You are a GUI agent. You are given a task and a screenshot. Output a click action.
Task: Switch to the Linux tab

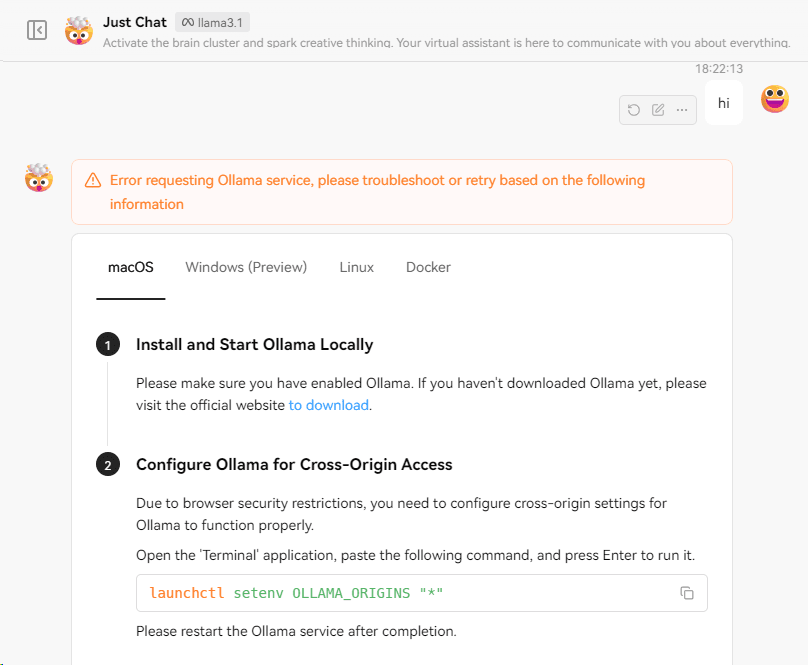coord(357,267)
